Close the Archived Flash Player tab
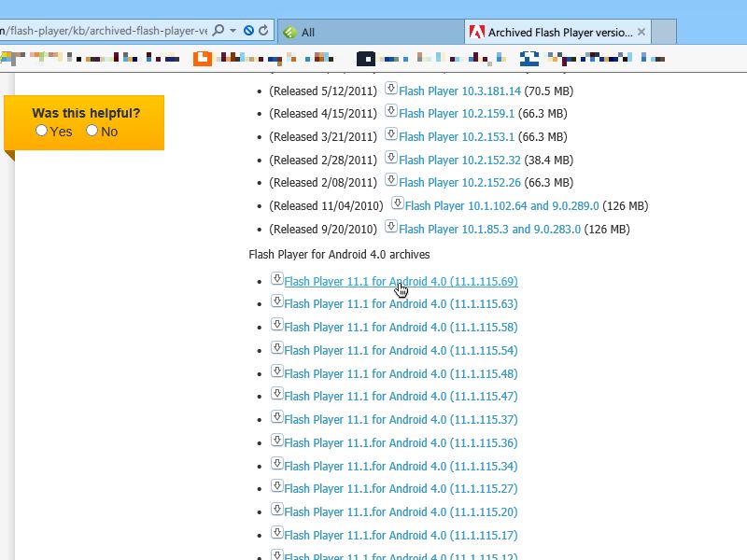The height and width of the screenshot is (560, 747). tap(641, 32)
